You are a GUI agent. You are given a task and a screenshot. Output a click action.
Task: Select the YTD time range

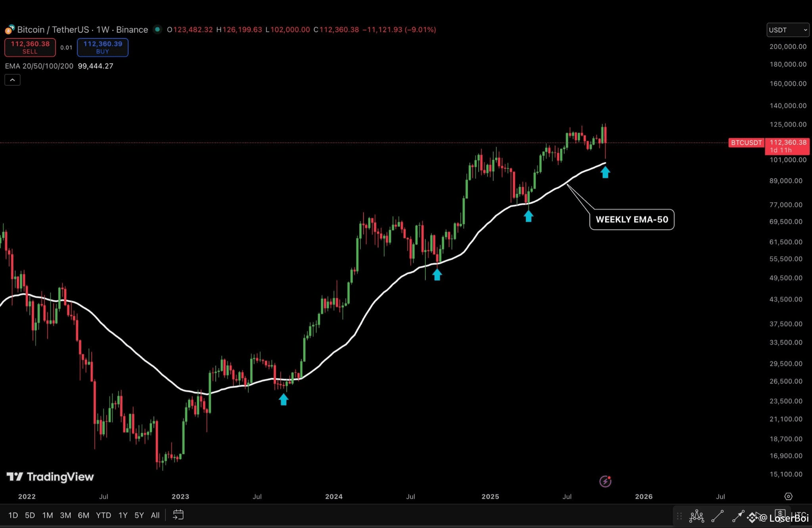coord(103,515)
